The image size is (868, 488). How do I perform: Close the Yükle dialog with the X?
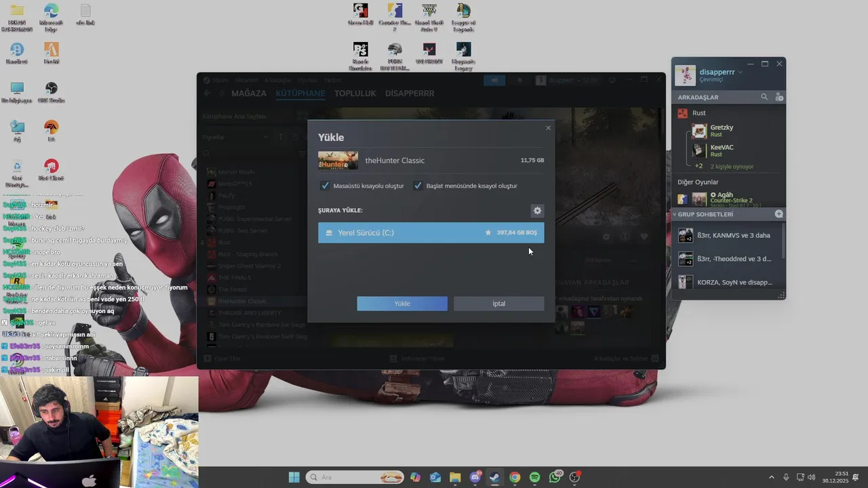(x=548, y=128)
